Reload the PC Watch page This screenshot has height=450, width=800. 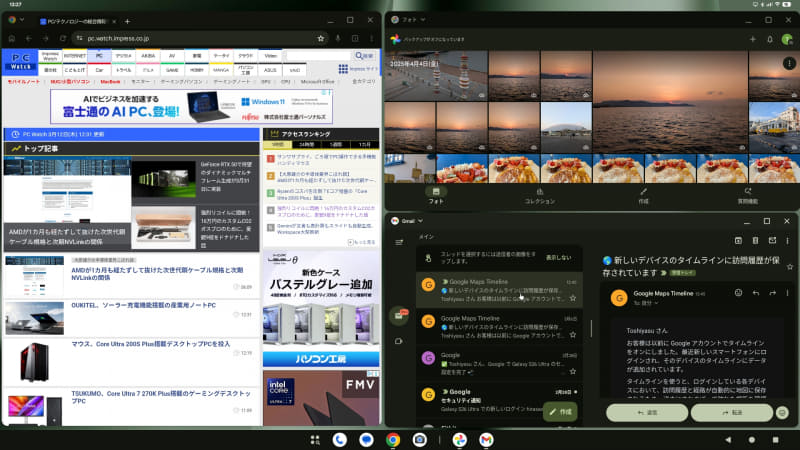63,38
